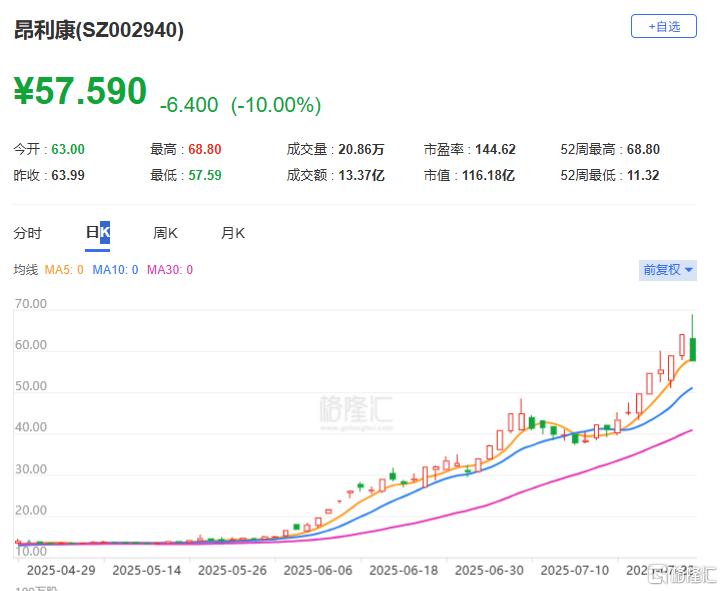Click the 成交额 value 13.37亿

(x=361, y=175)
